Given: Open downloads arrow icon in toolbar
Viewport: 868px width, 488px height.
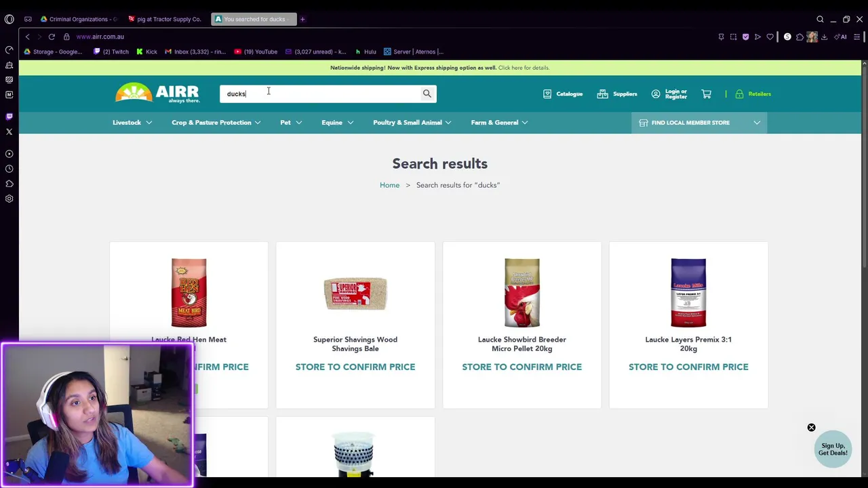Looking at the screenshot, I should coord(824,37).
